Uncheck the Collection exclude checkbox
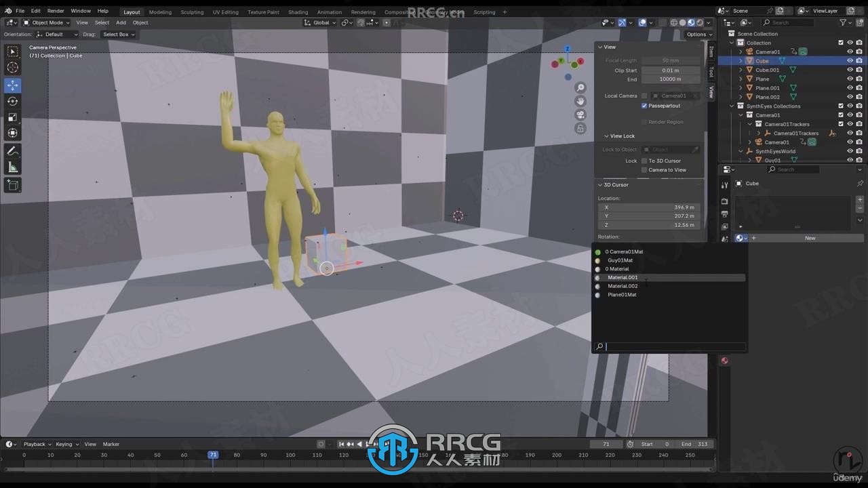Viewport: 868px width, 488px height. pos(841,43)
